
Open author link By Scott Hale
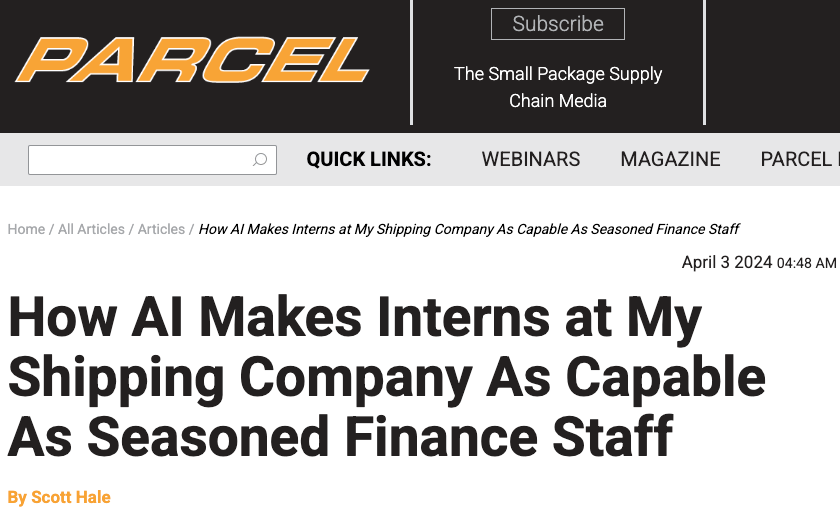click(x=59, y=497)
